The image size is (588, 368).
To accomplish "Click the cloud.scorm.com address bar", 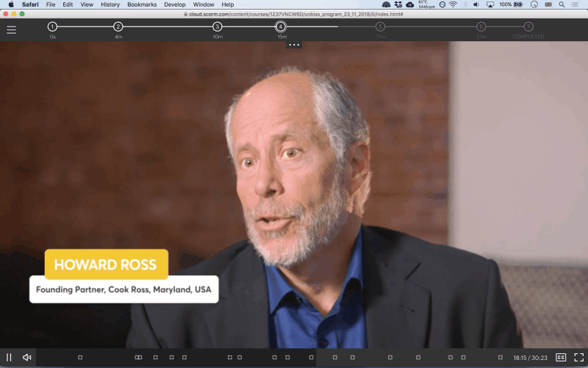I will (x=294, y=14).
